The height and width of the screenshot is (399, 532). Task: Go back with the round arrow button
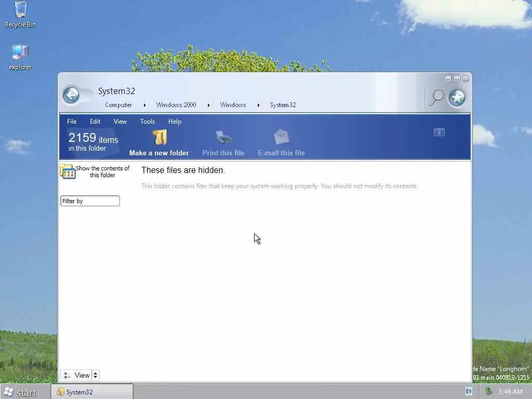click(x=71, y=95)
